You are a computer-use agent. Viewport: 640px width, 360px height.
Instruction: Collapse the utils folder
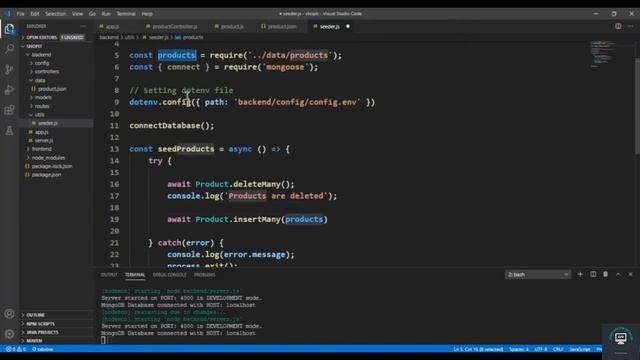(39, 115)
